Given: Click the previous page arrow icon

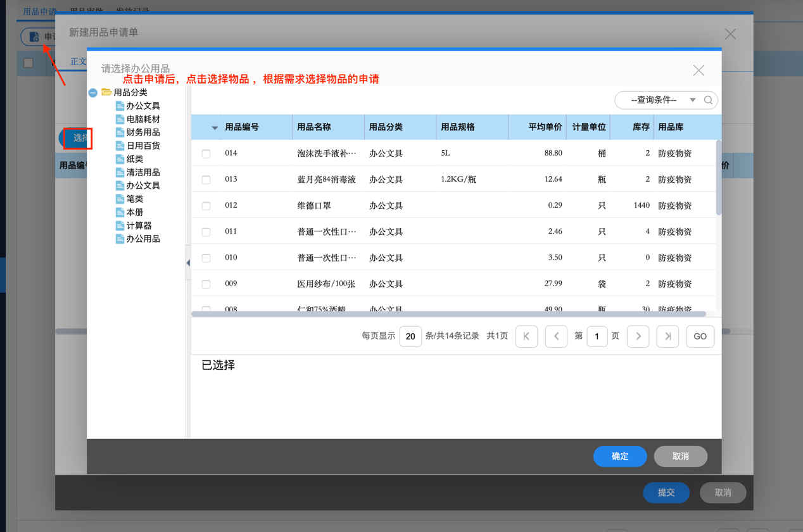Looking at the screenshot, I should pyautogui.click(x=556, y=336).
